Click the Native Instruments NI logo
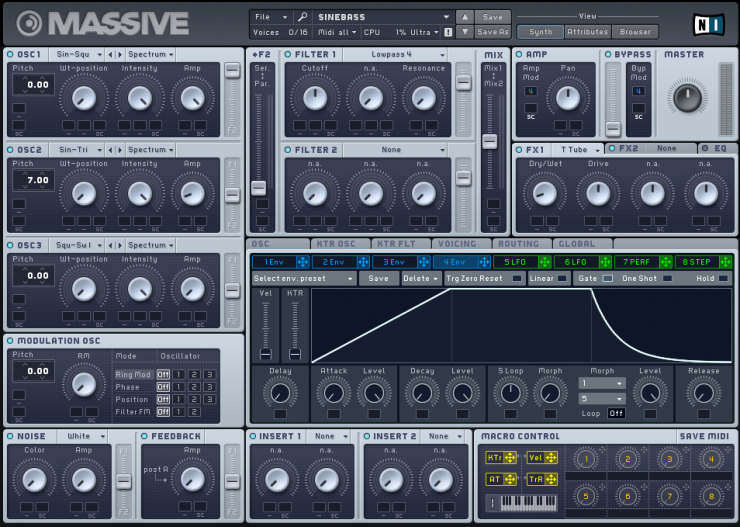 coord(708,25)
